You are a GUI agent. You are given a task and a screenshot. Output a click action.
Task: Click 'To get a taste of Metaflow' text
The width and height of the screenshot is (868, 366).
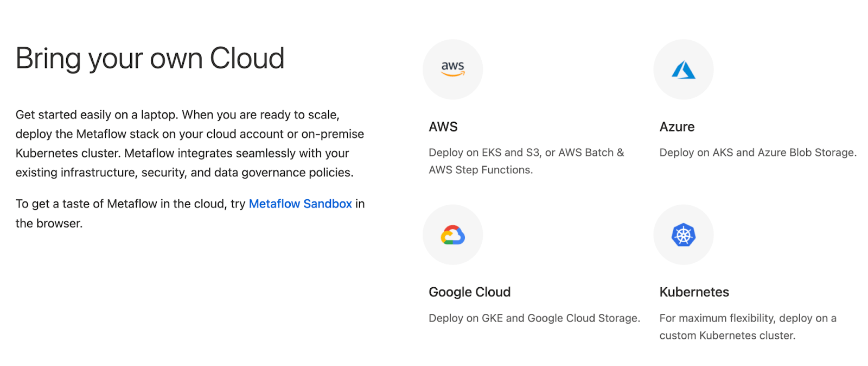tap(130, 204)
